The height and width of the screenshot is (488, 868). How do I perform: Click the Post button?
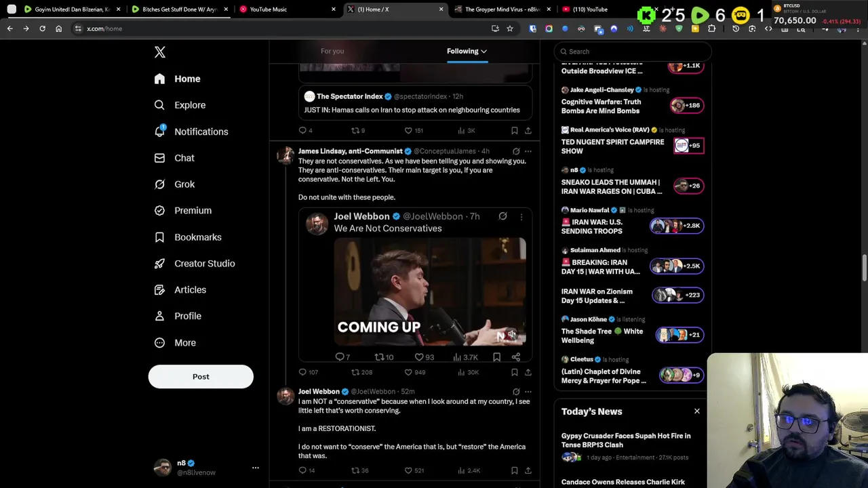click(x=201, y=377)
